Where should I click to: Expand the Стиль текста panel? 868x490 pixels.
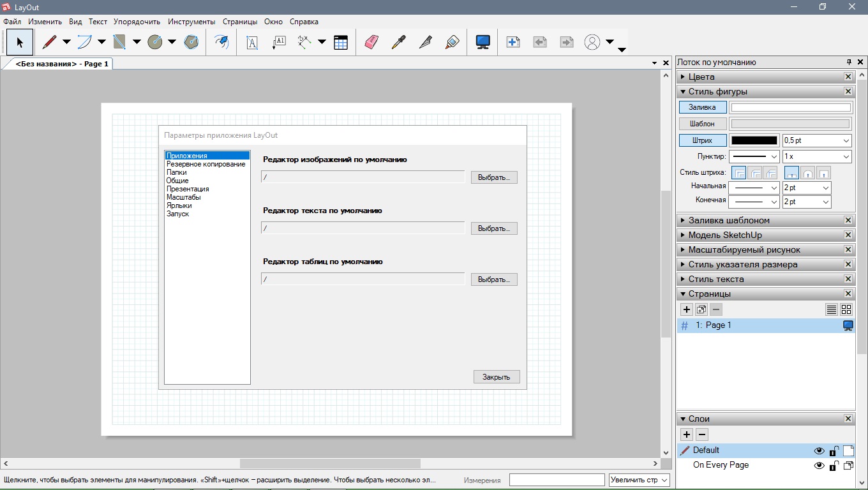tap(716, 279)
